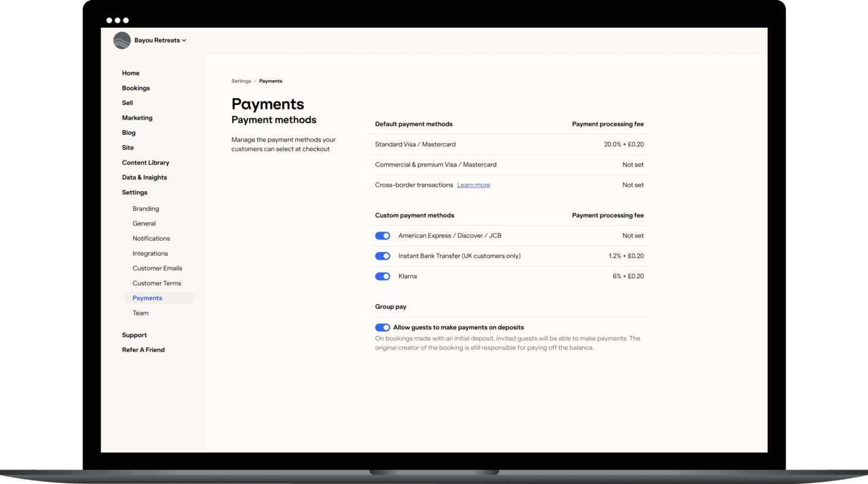Image resolution: width=868 pixels, height=484 pixels.
Task: Select Marketing from the sidebar
Action: tap(137, 118)
